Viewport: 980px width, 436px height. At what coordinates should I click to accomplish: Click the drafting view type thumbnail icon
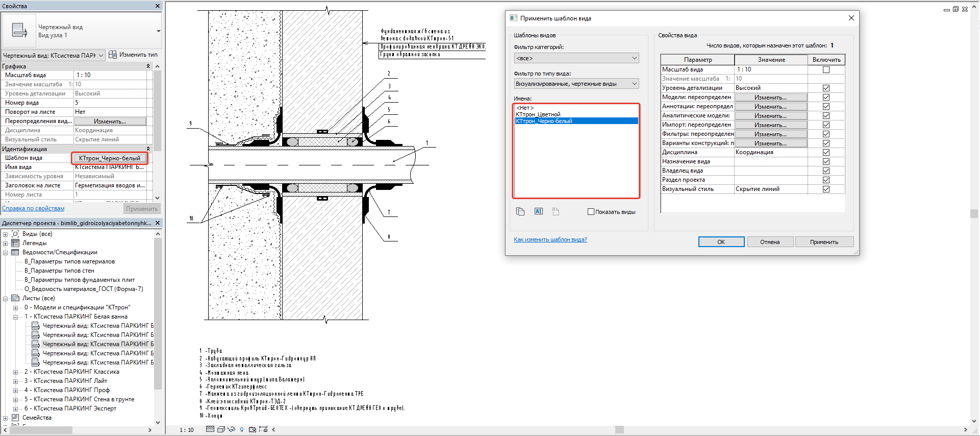click(x=19, y=31)
